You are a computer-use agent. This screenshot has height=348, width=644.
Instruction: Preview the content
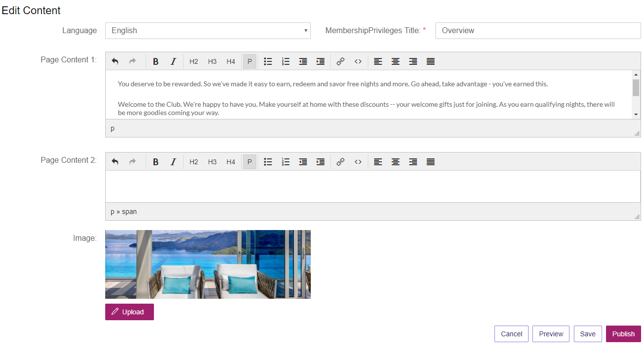pyautogui.click(x=551, y=334)
